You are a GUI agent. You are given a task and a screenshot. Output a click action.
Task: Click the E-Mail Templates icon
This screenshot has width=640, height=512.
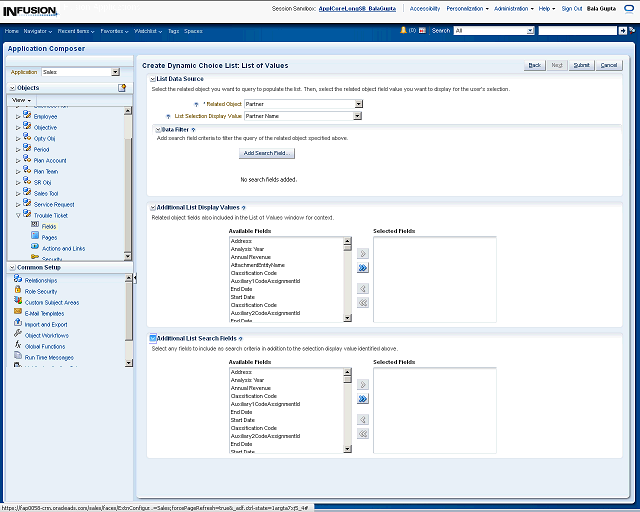(x=18, y=313)
